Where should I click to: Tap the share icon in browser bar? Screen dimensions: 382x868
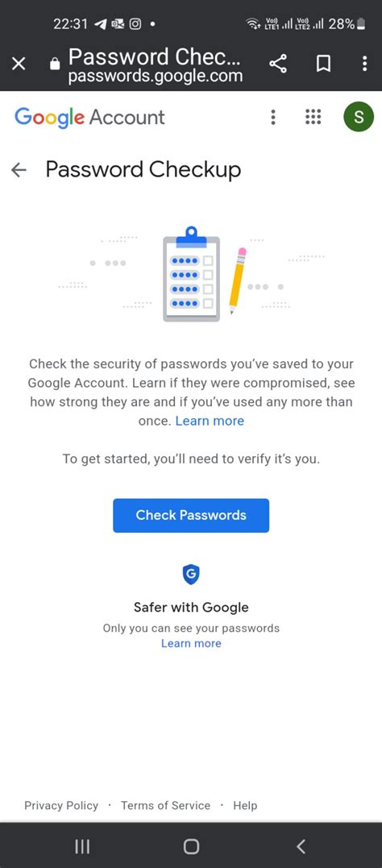click(278, 64)
